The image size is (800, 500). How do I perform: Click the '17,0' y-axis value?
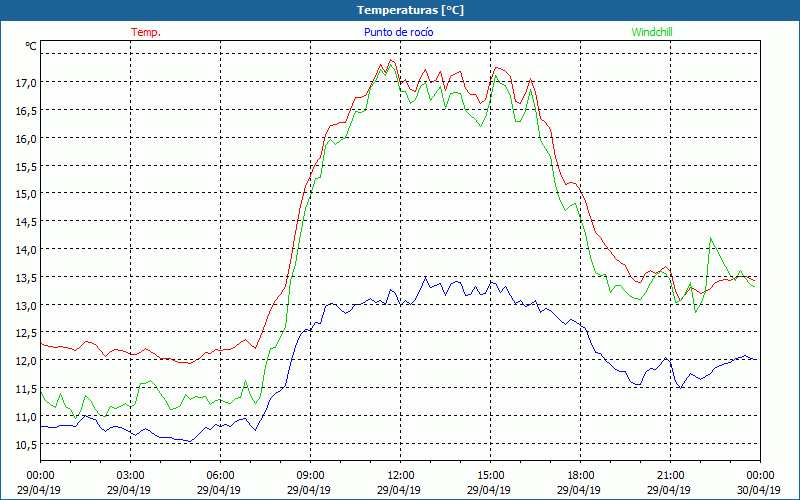pyautogui.click(x=26, y=83)
